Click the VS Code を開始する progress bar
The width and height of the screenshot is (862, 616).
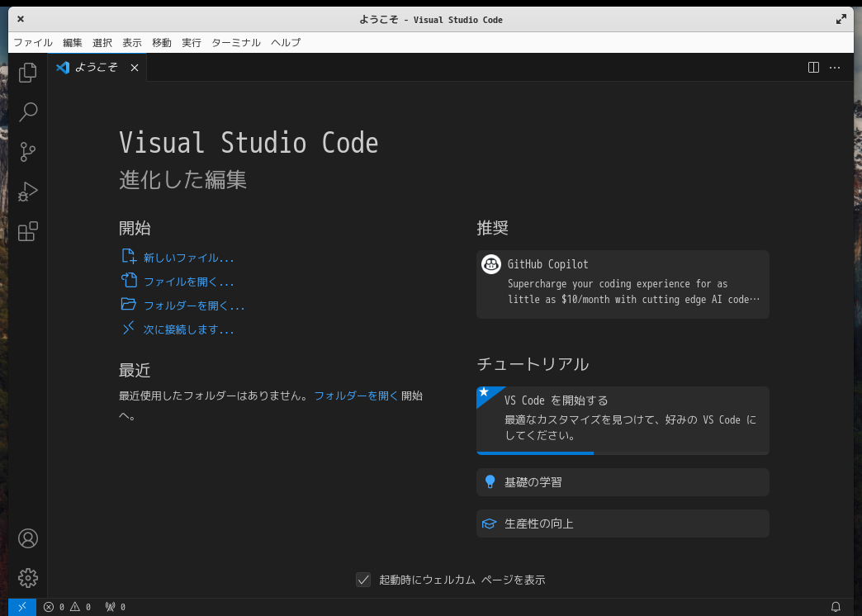[x=623, y=453]
